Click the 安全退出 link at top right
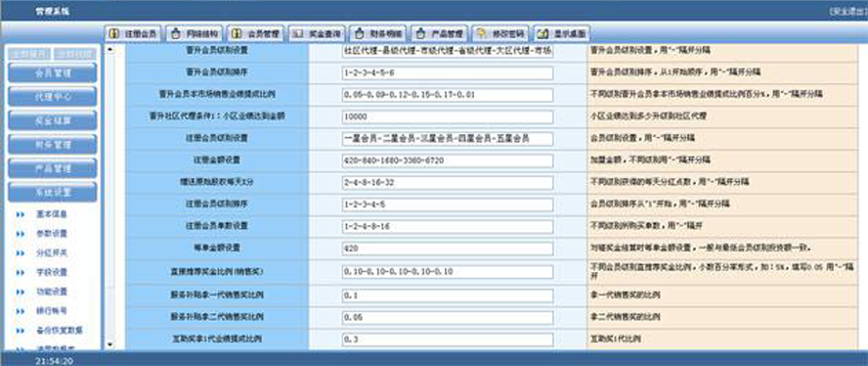The height and width of the screenshot is (366, 868). 848,11
